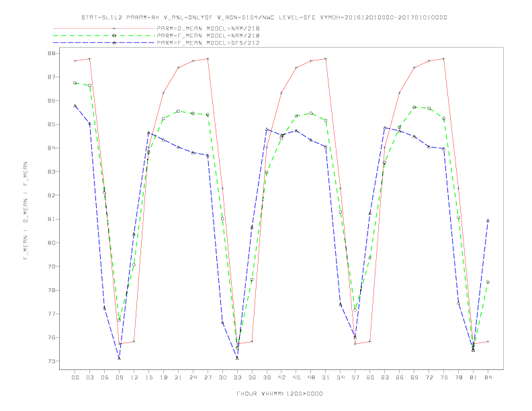This screenshot has height=411, width=532.
Task: Click x-axis tick label 66
Action: tap(400, 377)
